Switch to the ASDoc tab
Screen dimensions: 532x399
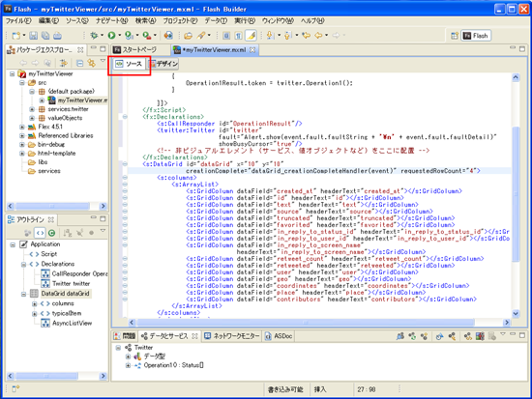coord(279,336)
